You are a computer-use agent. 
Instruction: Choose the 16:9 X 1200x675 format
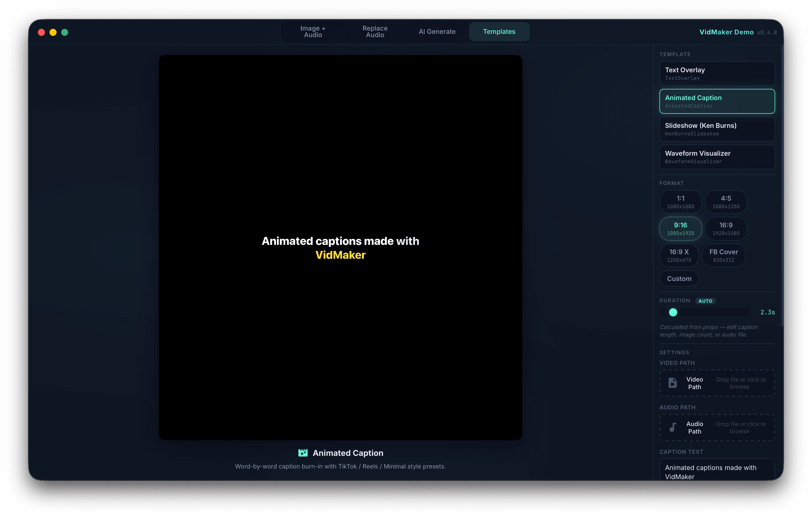pos(679,255)
